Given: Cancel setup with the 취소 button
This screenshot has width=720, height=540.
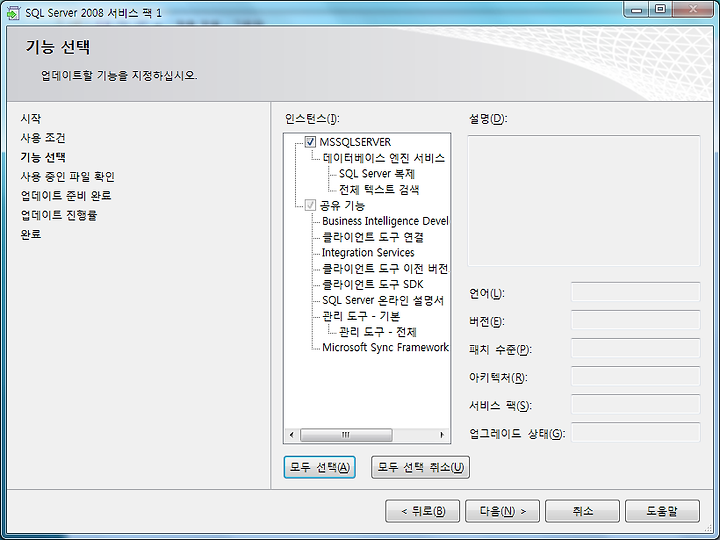Looking at the screenshot, I should point(582,511).
